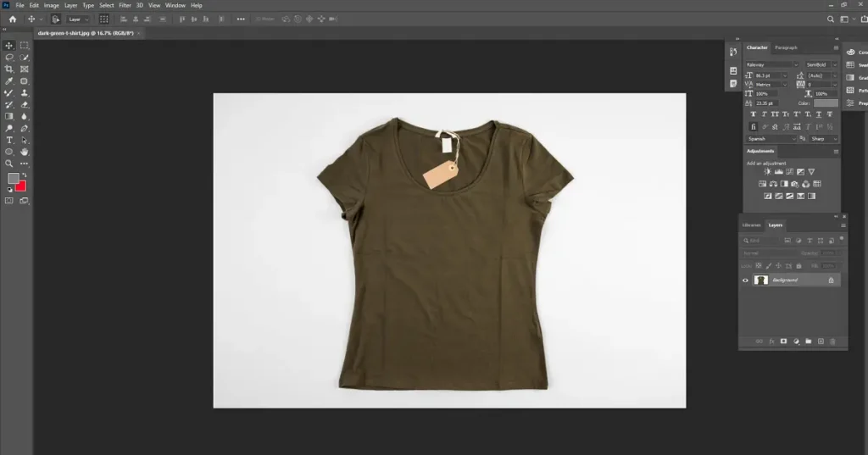
Task: Open the red background color swatch
Action: (x=22, y=187)
